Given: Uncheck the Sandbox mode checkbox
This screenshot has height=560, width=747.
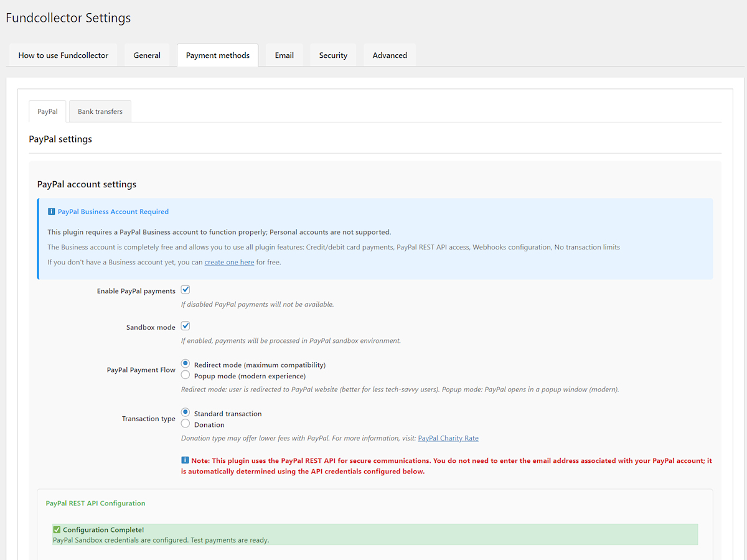Looking at the screenshot, I should [186, 326].
